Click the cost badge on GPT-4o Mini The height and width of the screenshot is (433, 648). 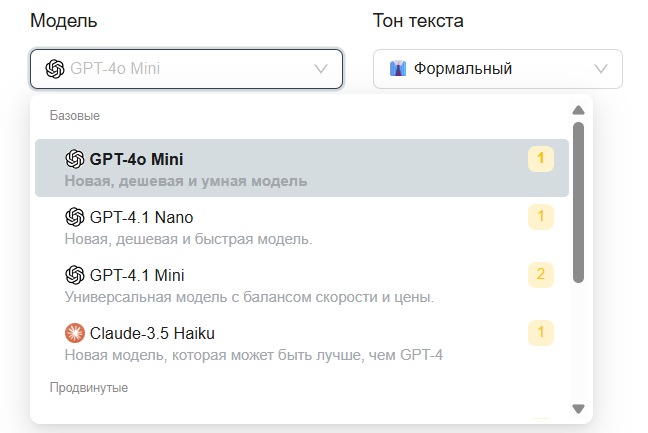(541, 159)
